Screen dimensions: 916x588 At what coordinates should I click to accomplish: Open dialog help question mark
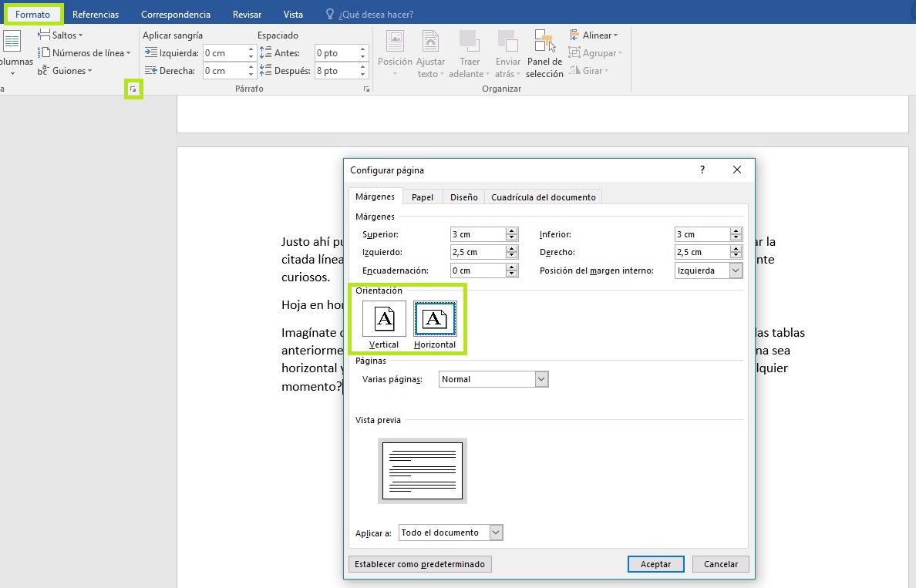click(x=702, y=170)
